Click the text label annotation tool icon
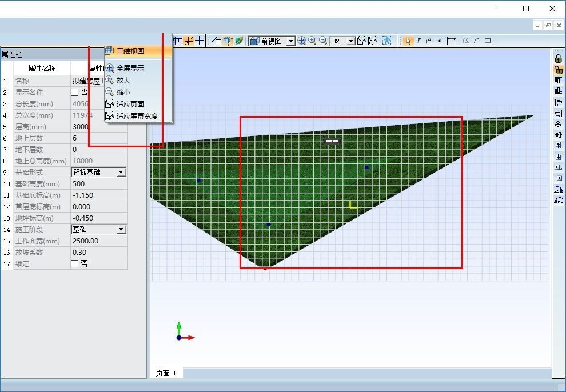The image size is (566, 392). (429, 41)
